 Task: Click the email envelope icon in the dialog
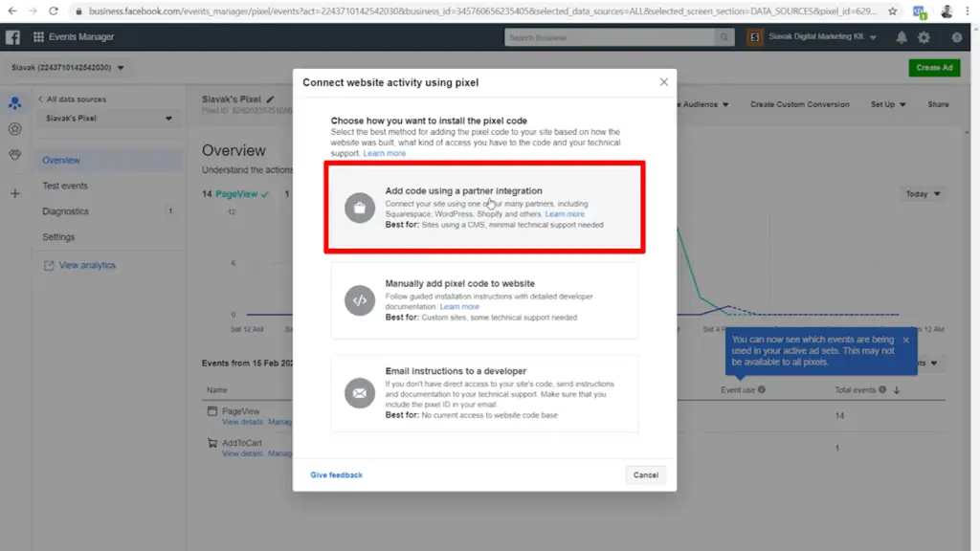359,392
